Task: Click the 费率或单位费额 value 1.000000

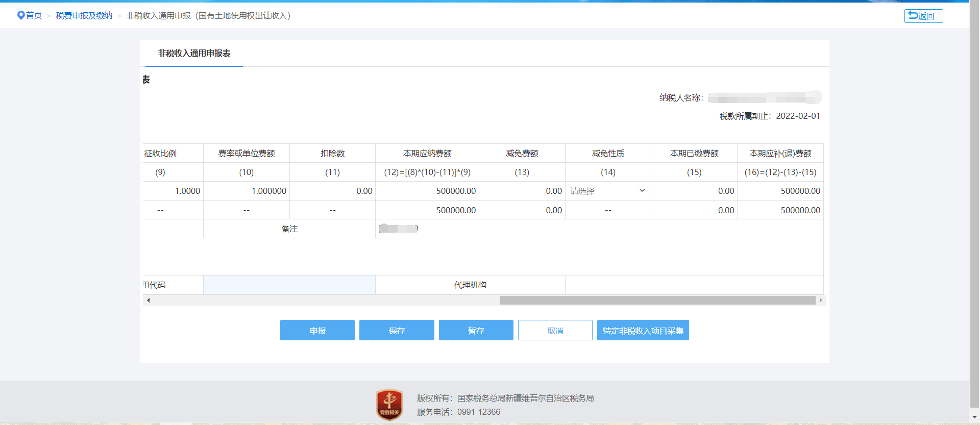Action: 269,191
